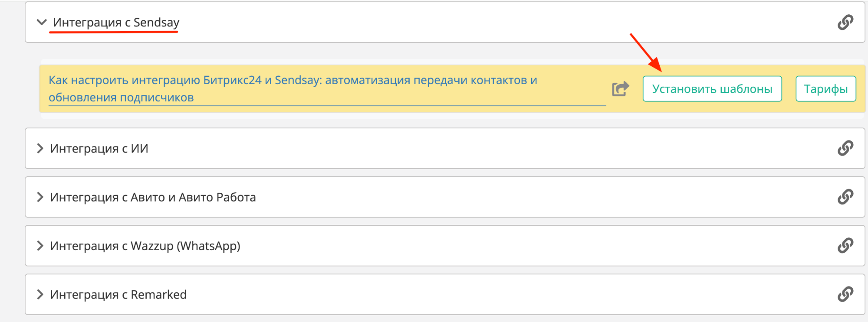Click the Интеграция с Sendsay heading text
The image size is (868, 322).
[116, 23]
